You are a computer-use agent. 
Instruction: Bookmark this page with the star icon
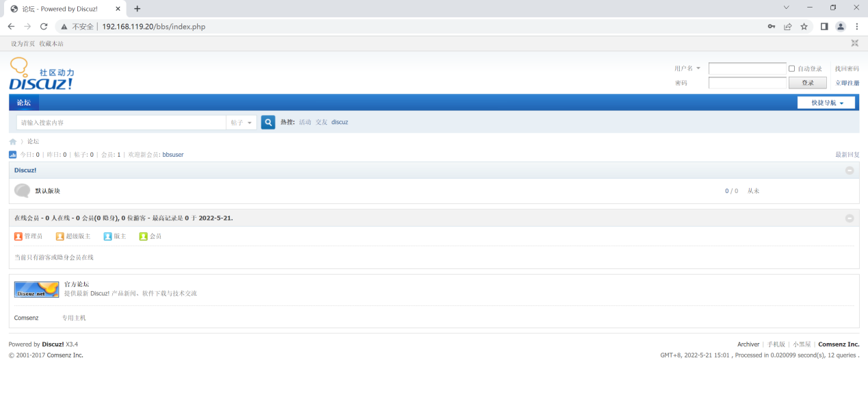click(804, 27)
